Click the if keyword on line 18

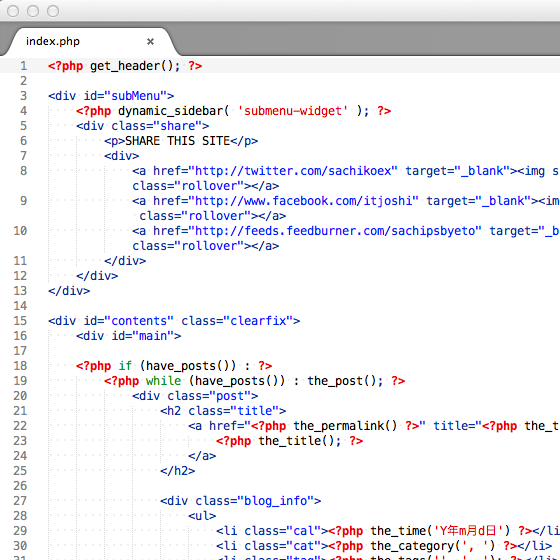coord(125,366)
